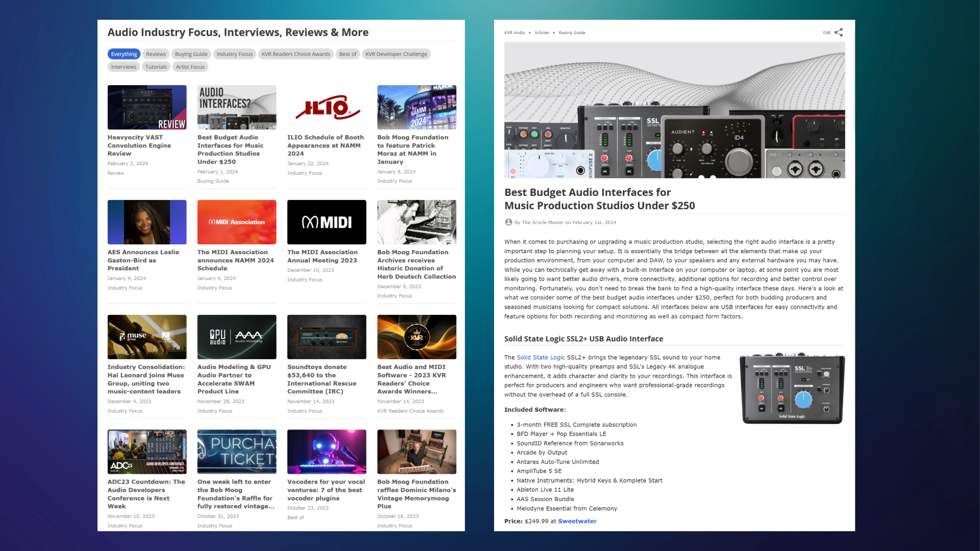980x551 pixels.
Task: Open the Dominic Milano Memorymoog thumbnail
Action: pyautogui.click(x=416, y=452)
